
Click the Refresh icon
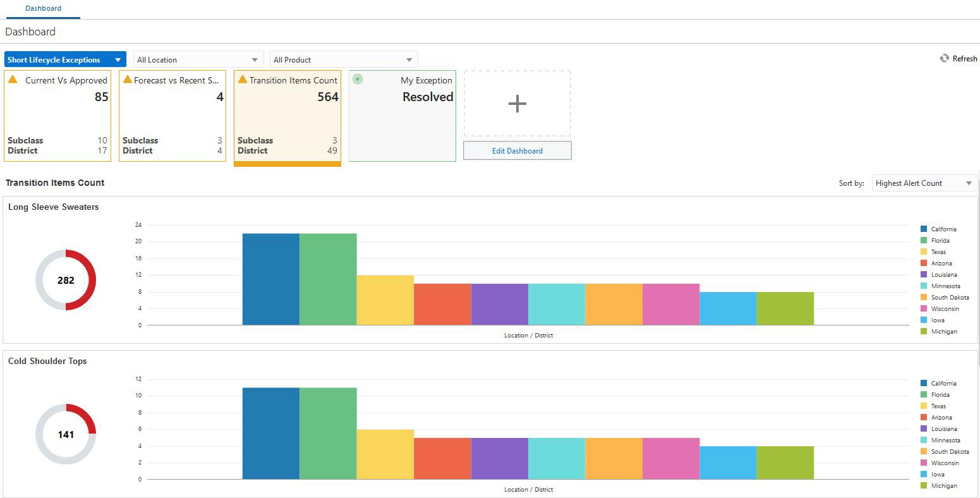click(944, 58)
